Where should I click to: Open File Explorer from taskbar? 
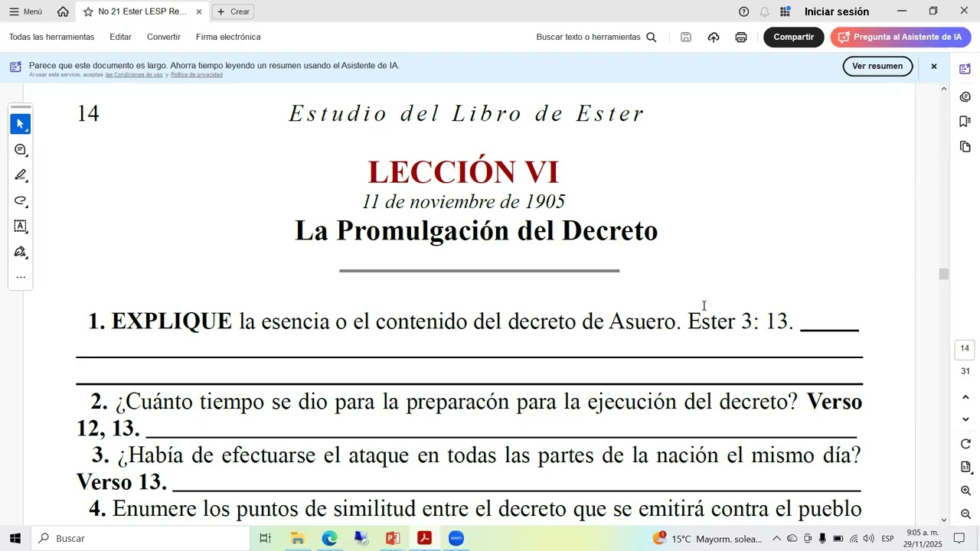coord(298,539)
